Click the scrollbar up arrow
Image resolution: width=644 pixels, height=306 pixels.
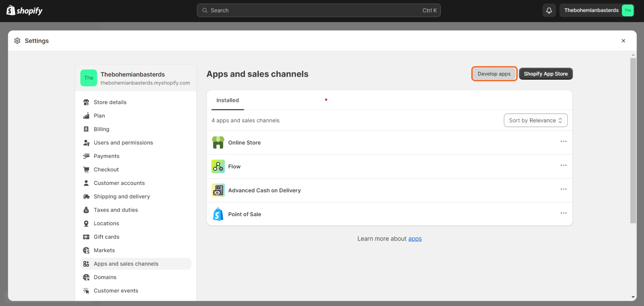(633, 55)
